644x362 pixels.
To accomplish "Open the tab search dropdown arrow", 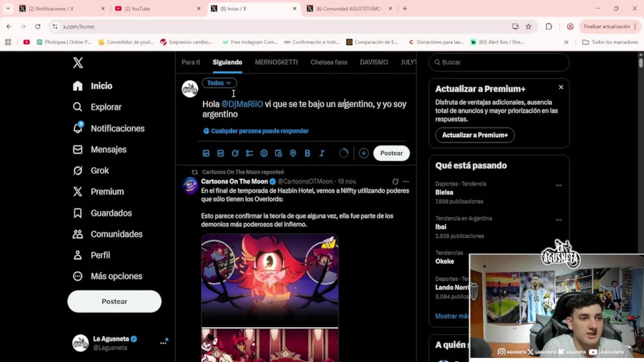I will 8,9.
